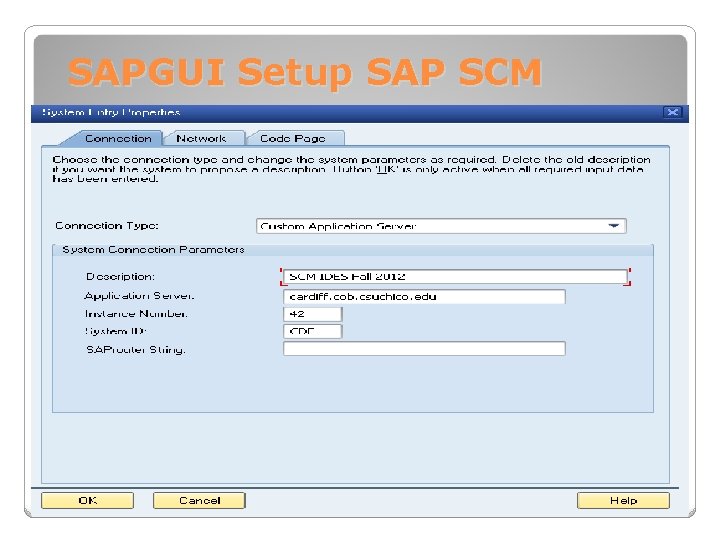Click the System Connection Parameters heading

point(153,249)
